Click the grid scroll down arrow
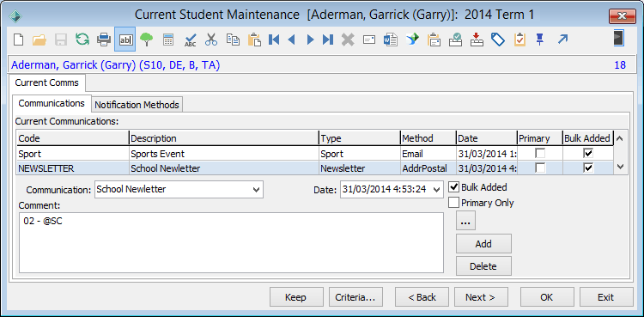The image size is (644, 317). tap(620, 167)
